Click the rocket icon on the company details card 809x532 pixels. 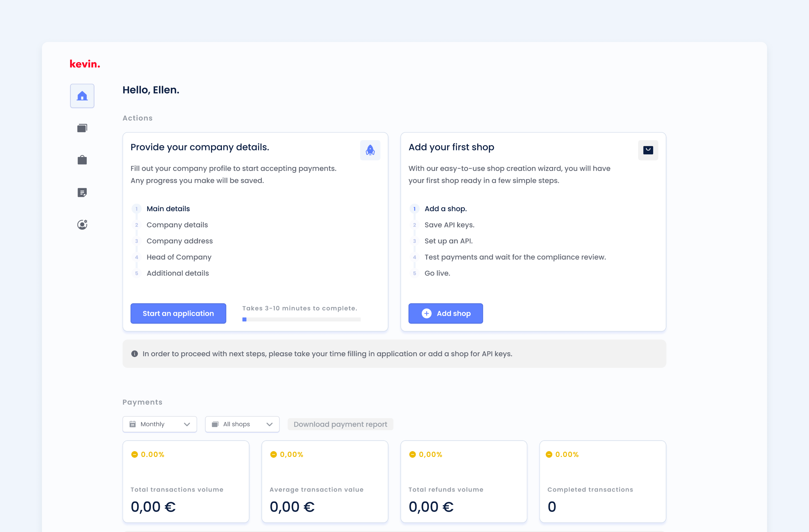(x=370, y=150)
